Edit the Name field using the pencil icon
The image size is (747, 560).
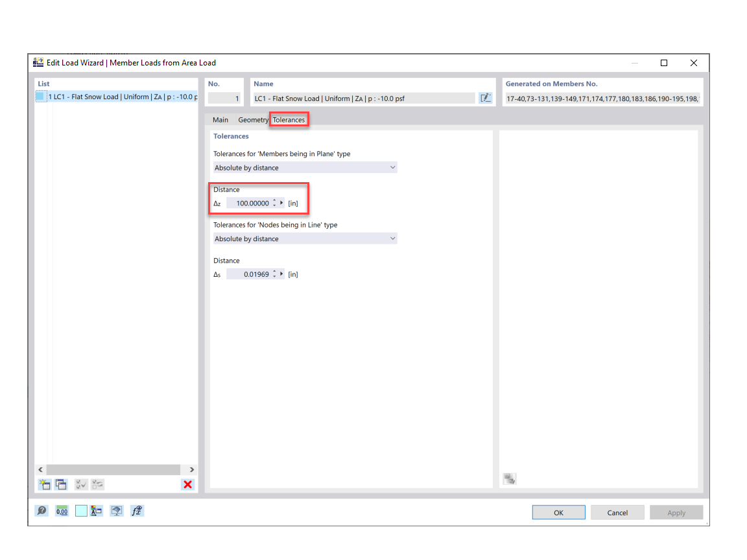pyautogui.click(x=486, y=97)
